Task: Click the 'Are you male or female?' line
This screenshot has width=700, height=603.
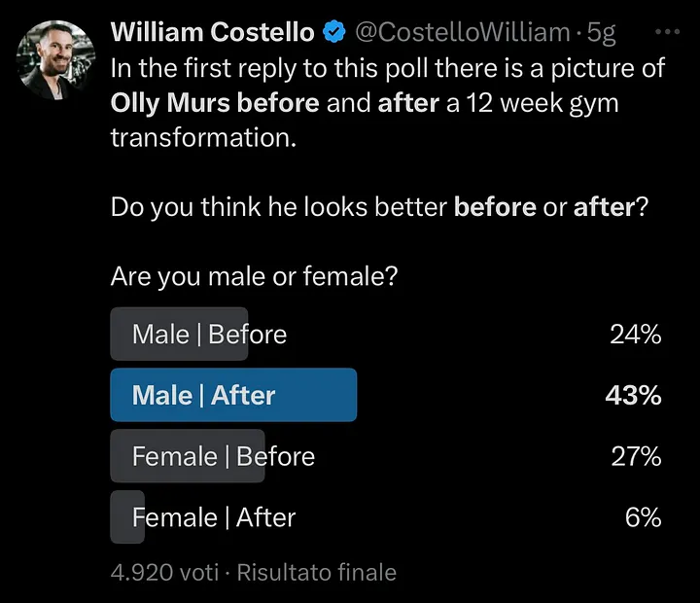Action: coord(254,276)
